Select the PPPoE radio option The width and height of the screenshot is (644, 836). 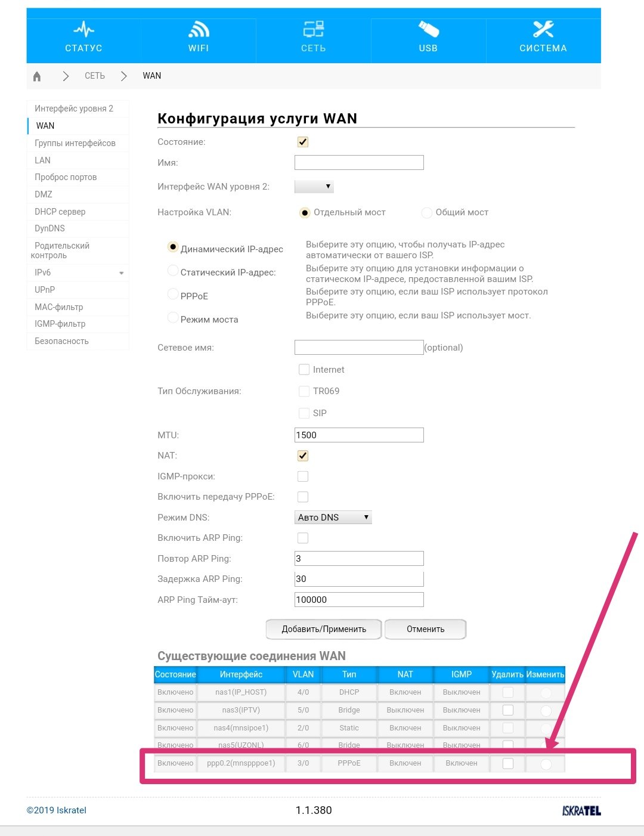click(173, 295)
